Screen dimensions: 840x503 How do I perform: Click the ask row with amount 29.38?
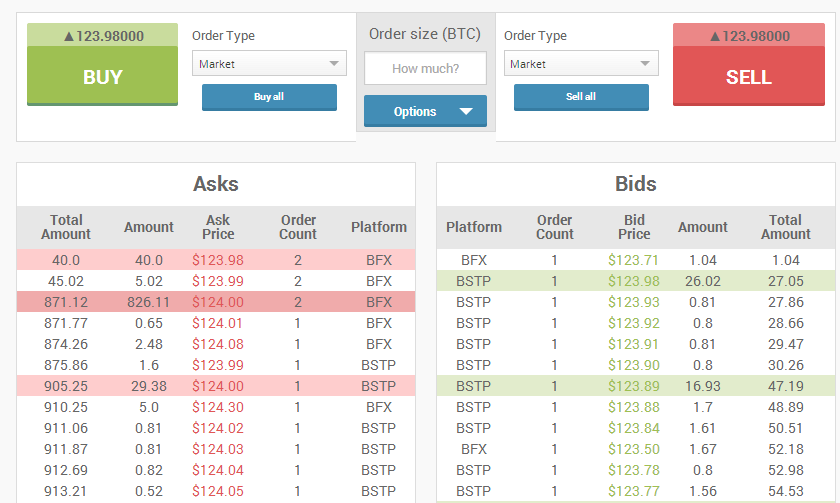(216, 386)
